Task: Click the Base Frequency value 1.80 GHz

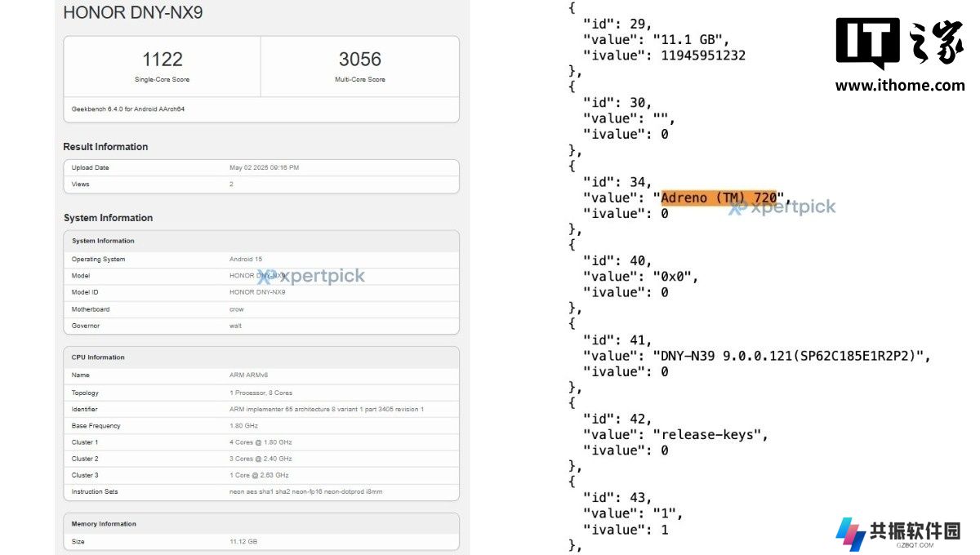Action: [243, 425]
